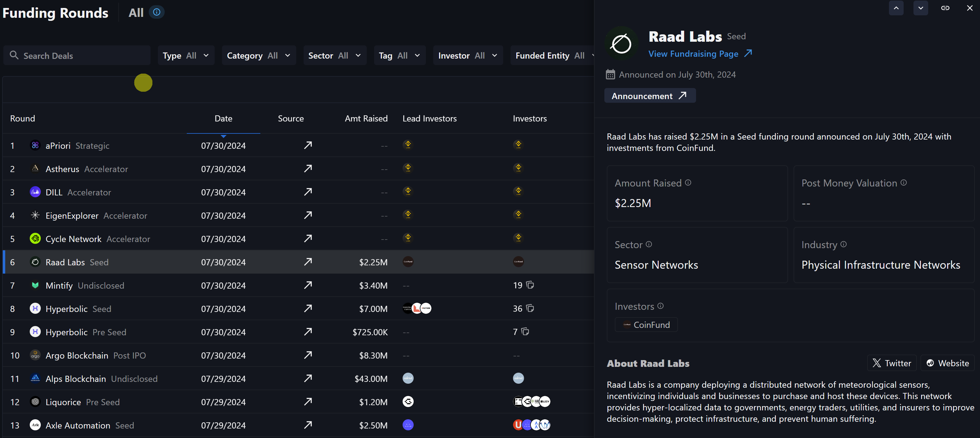Open the Funded Entity filter dropdown

pos(552,56)
